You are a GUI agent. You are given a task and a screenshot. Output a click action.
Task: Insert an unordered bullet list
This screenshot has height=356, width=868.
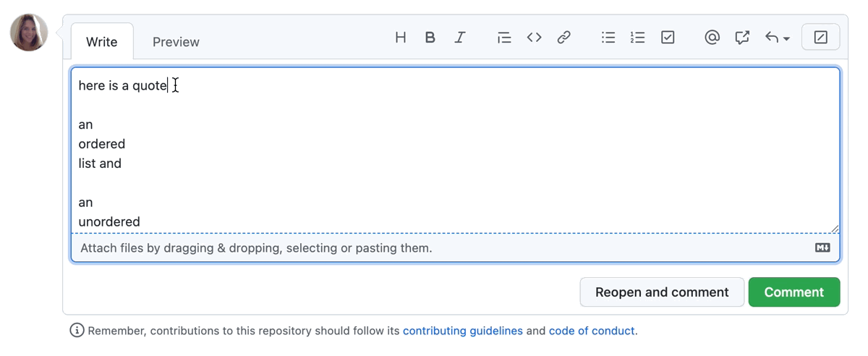tap(608, 38)
